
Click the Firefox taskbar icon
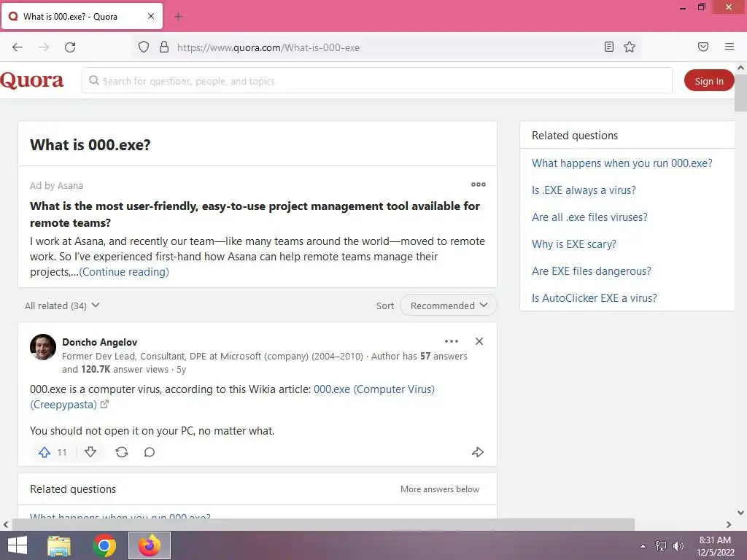pyautogui.click(x=150, y=545)
